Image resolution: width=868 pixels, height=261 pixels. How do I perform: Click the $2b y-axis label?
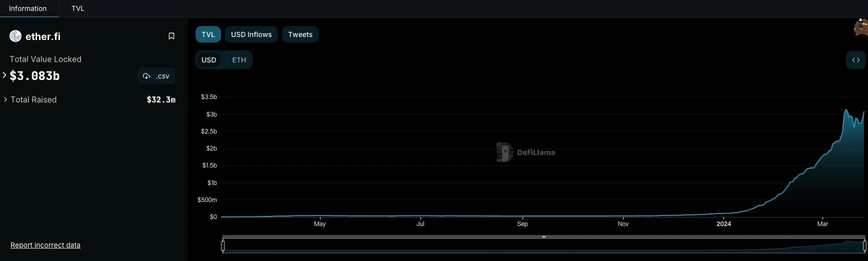pyautogui.click(x=211, y=148)
